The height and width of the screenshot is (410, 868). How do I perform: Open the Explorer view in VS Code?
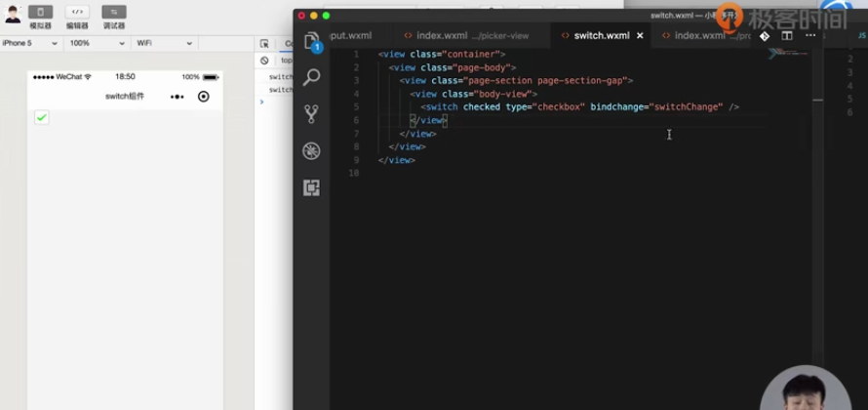(312, 42)
